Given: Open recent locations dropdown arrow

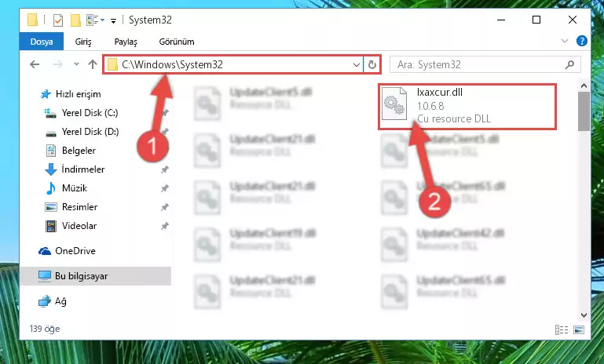Looking at the screenshot, I should [76, 64].
